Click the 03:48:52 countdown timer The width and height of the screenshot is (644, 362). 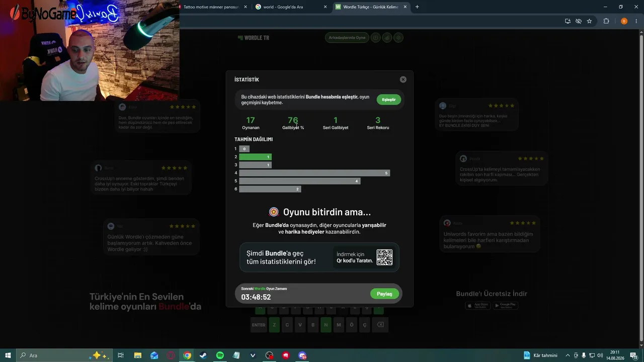256,297
